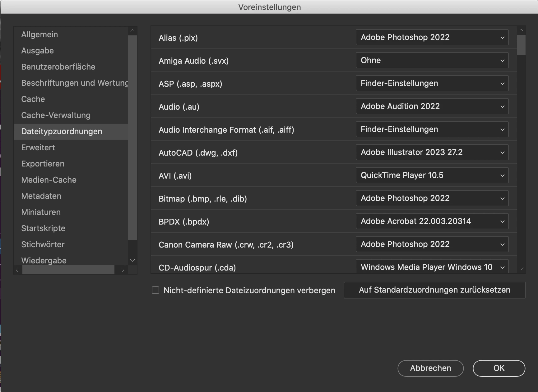
Task: Click the file type list scroll-up arrow
Action: click(x=521, y=30)
